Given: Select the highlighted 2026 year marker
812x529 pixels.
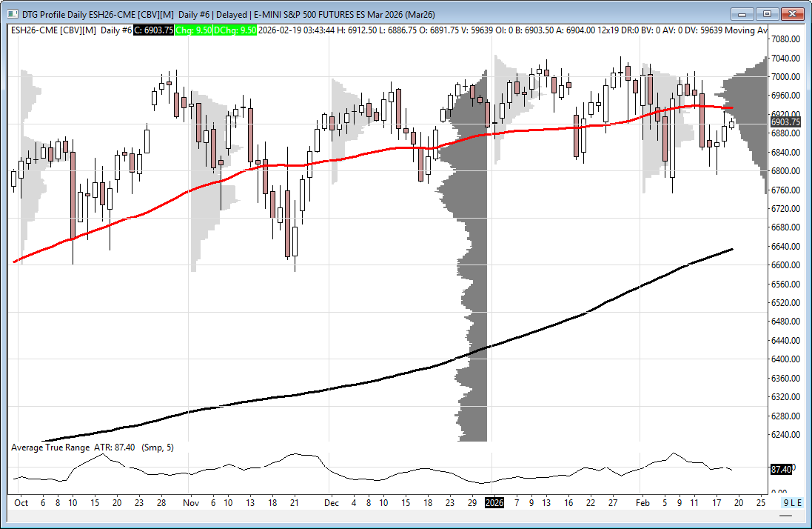Looking at the screenshot, I should [494, 502].
